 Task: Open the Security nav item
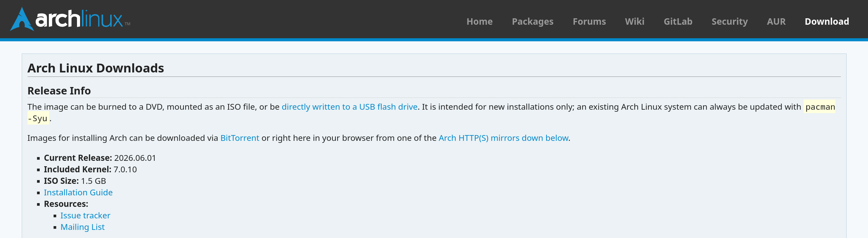coord(730,21)
